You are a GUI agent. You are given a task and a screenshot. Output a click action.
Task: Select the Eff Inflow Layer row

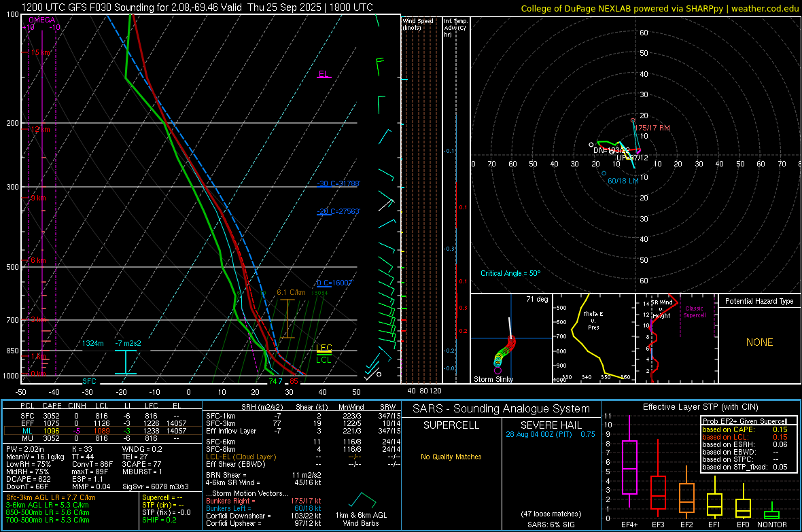tap(303, 431)
